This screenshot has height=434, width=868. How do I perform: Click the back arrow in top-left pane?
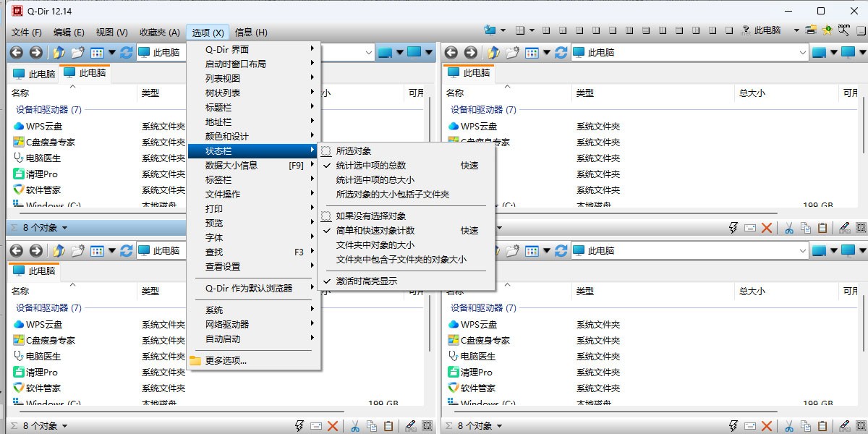click(x=16, y=53)
